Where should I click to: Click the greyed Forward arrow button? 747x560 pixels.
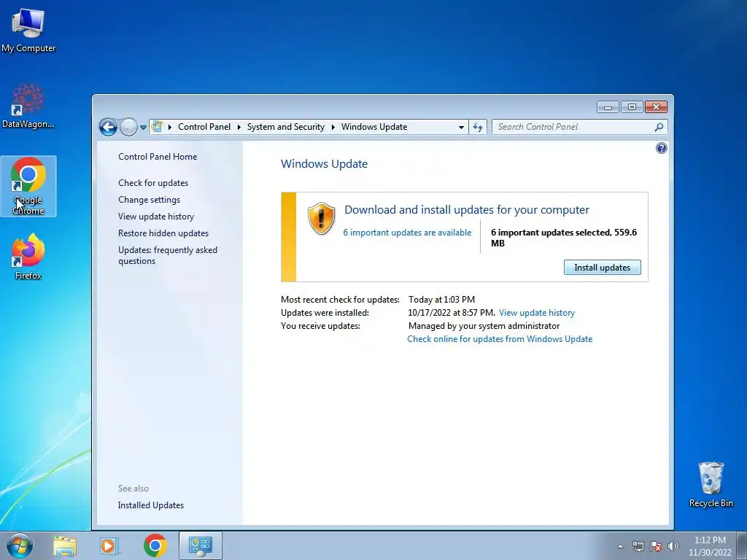128,127
